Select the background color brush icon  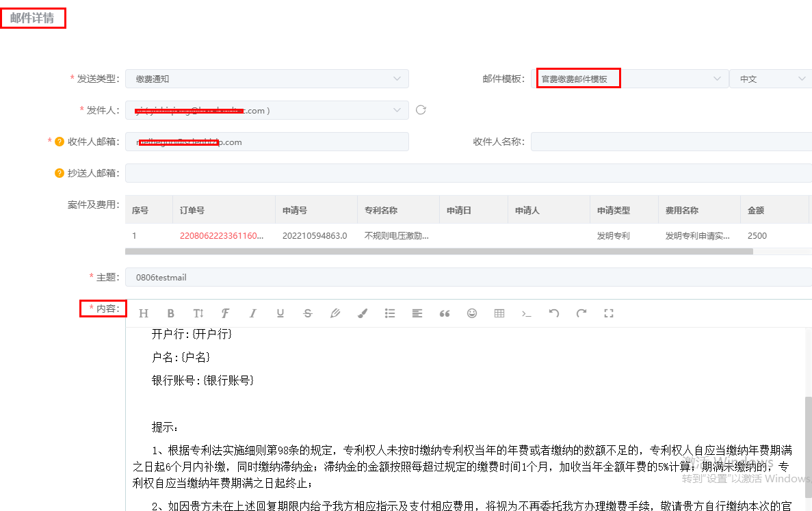click(363, 313)
